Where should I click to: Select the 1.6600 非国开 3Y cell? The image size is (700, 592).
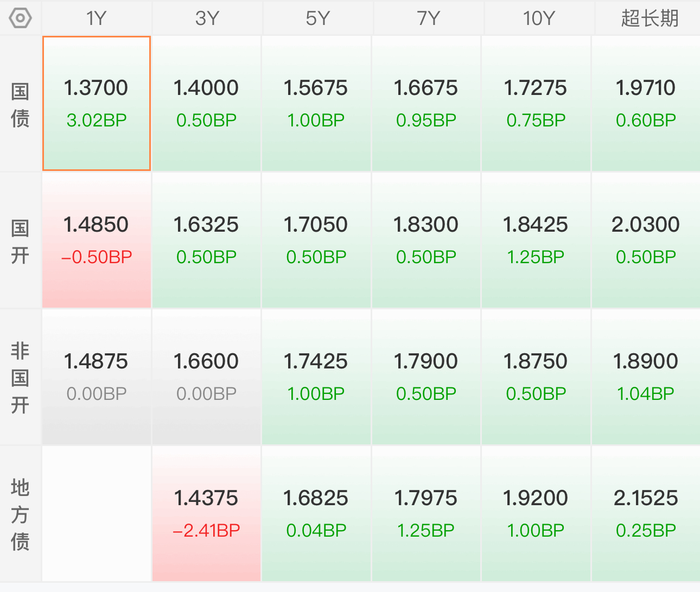click(x=207, y=377)
